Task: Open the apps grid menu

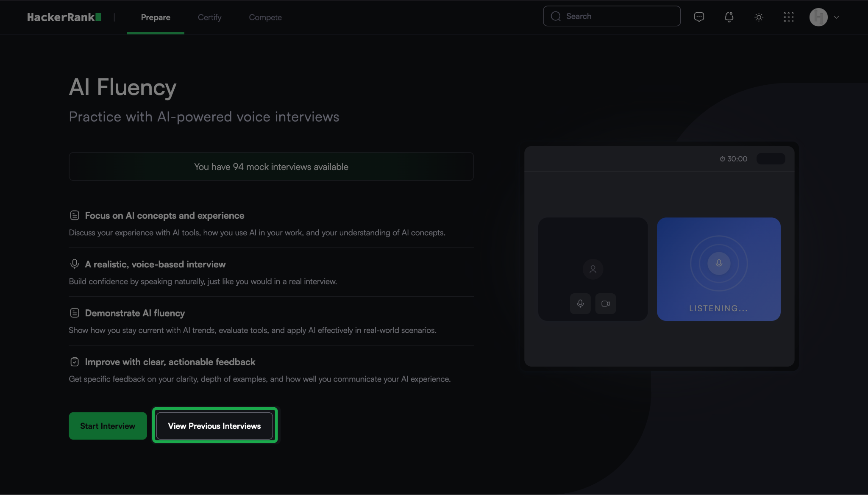Action: point(788,17)
